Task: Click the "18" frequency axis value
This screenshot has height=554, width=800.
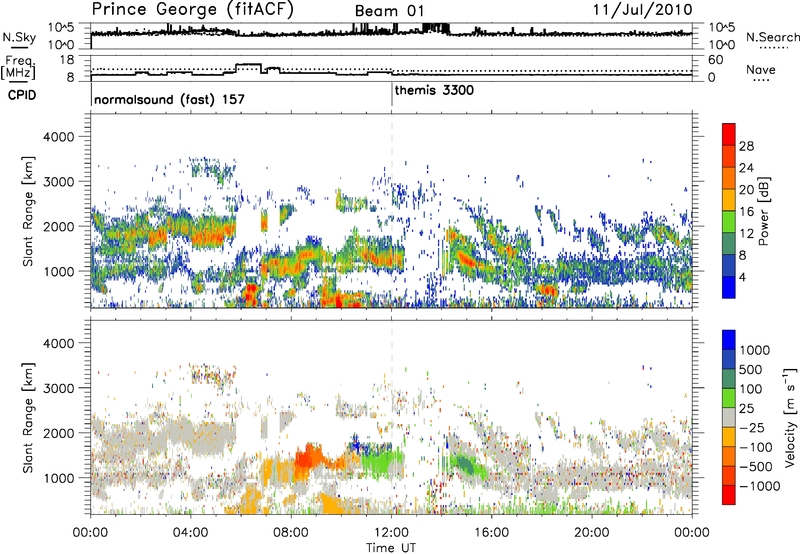Action: (x=66, y=60)
